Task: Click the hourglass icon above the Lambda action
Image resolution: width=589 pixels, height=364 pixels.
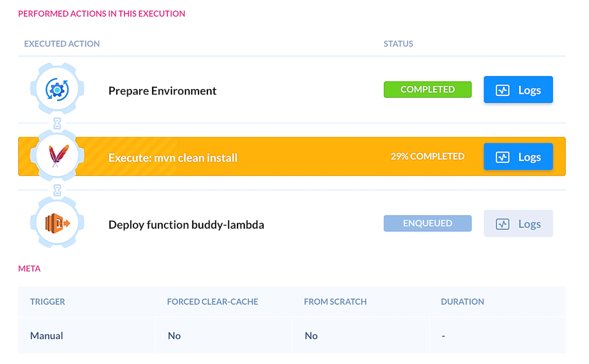Action: click(57, 190)
